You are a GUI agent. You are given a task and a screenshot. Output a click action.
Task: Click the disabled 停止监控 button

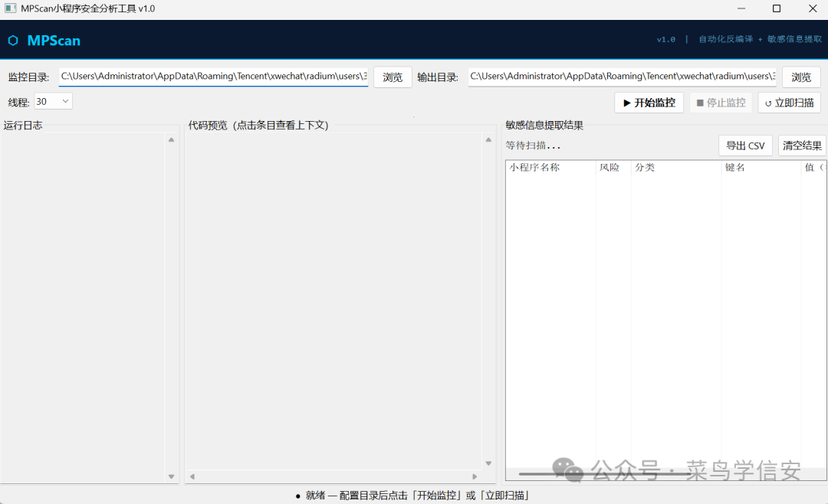pos(721,103)
